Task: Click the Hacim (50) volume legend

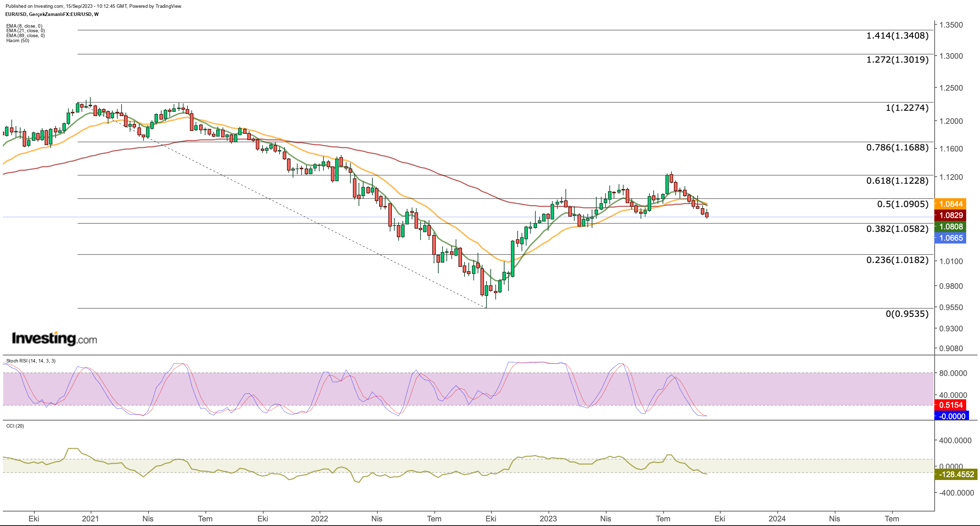Action: (x=17, y=41)
